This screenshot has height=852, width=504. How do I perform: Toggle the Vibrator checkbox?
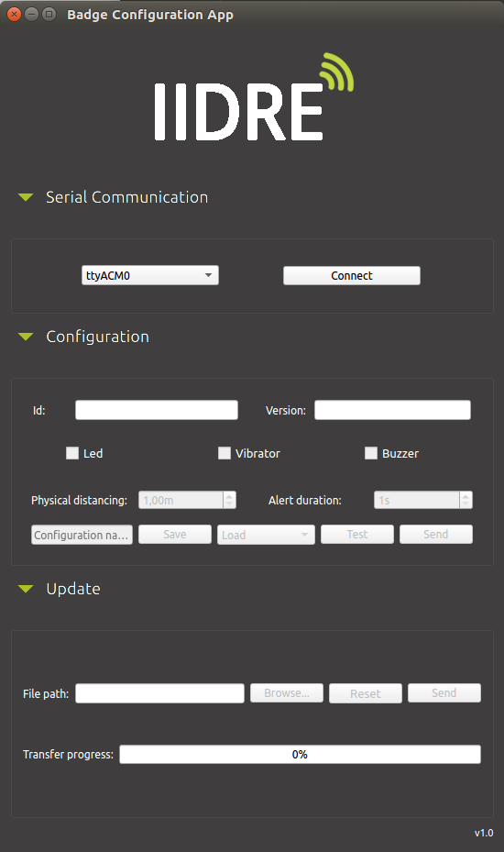(x=225, y=453)
